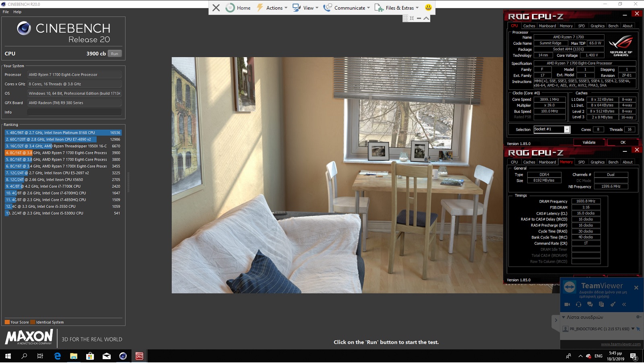The width and height of the screenshot is (644, 364).
Task: Click the whiteboard brush icon in TeamViewer panel
Action: 613,304
